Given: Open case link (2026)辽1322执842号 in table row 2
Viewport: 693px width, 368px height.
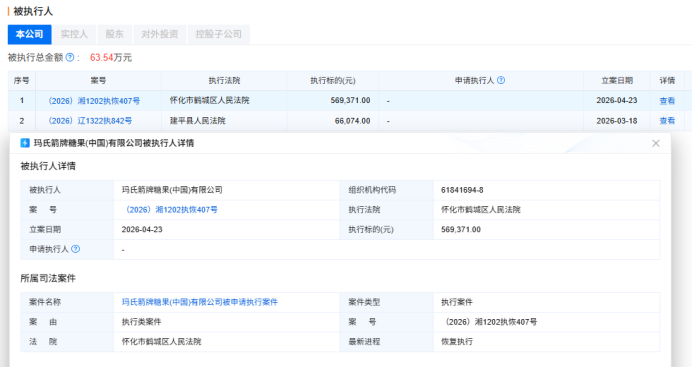Looking at the screenshot, I should (90, 121).
